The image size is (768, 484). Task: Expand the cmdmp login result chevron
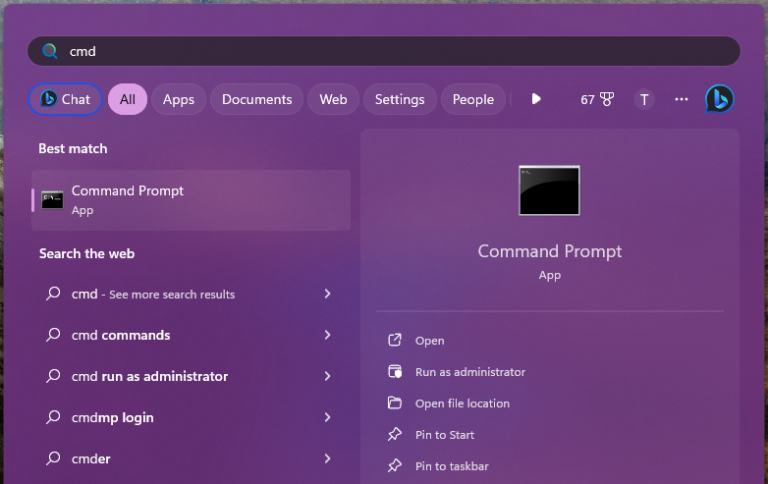(327, 417)
